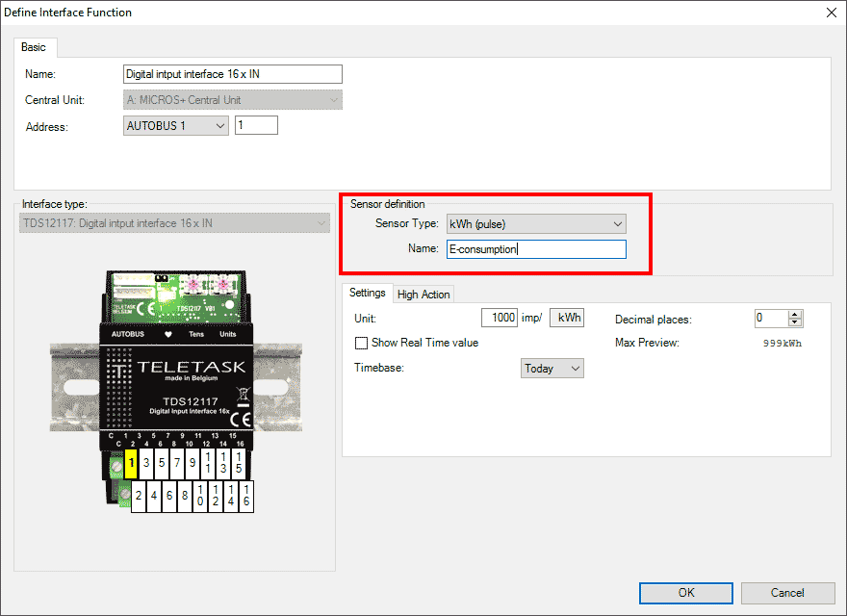Select input terminal 3 on the module

(x=146, y=463)
